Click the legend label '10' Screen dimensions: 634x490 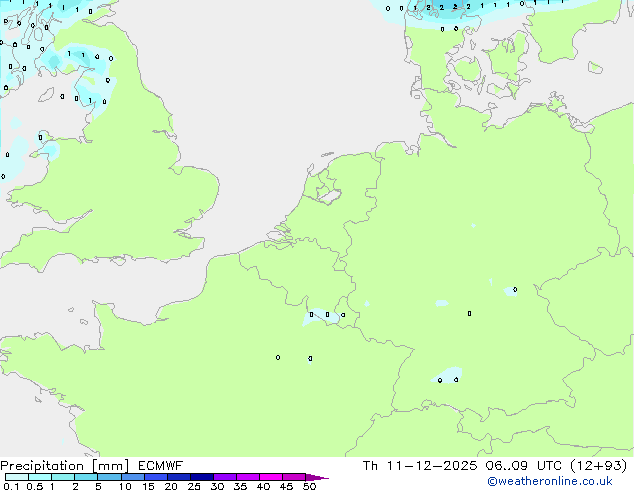pos(125,486)
